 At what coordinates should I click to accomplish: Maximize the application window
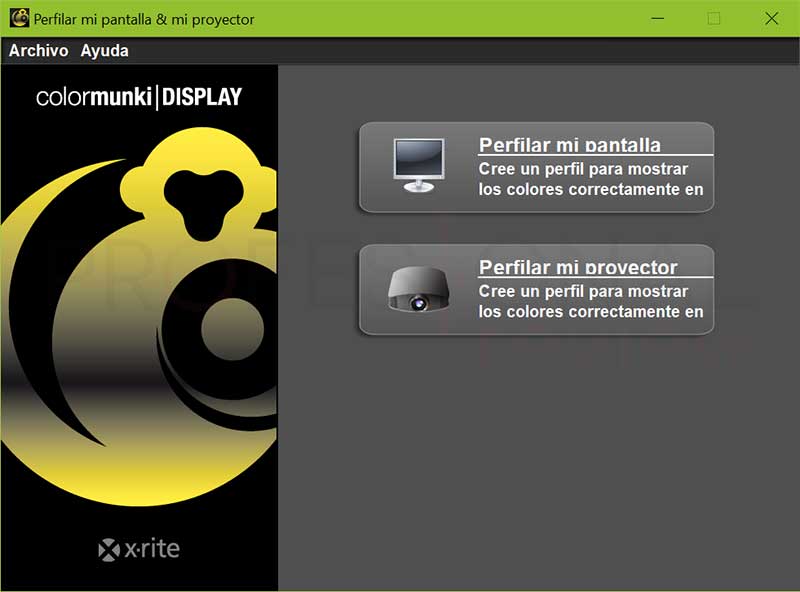[714, 18]
